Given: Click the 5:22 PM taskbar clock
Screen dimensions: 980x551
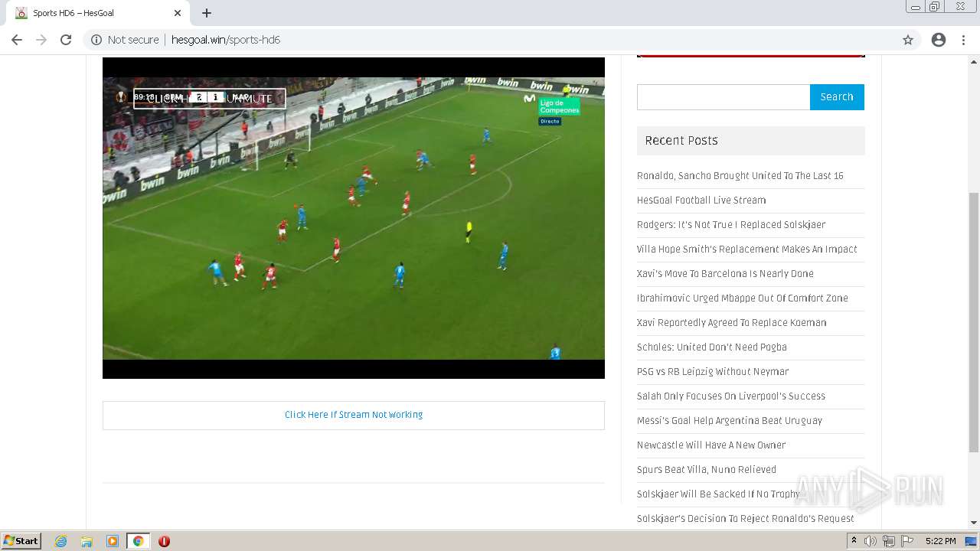Looking at the screenshot, I should click(940, 541).
